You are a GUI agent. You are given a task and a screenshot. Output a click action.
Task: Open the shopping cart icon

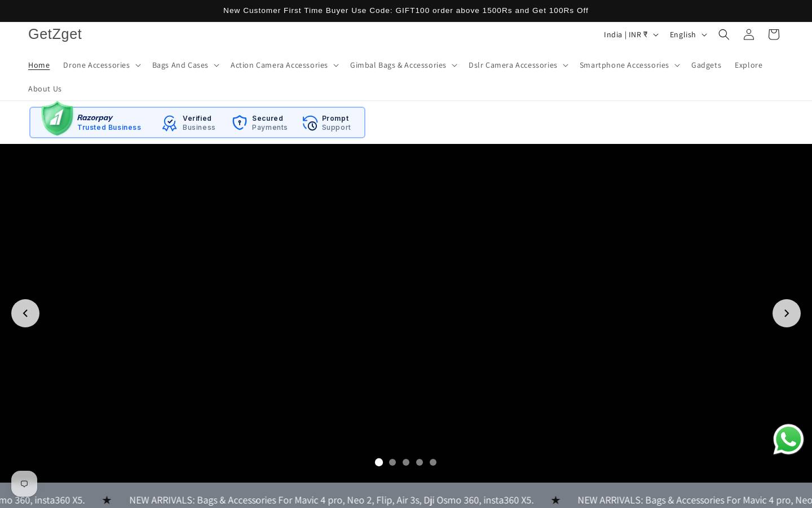point(774,34)
